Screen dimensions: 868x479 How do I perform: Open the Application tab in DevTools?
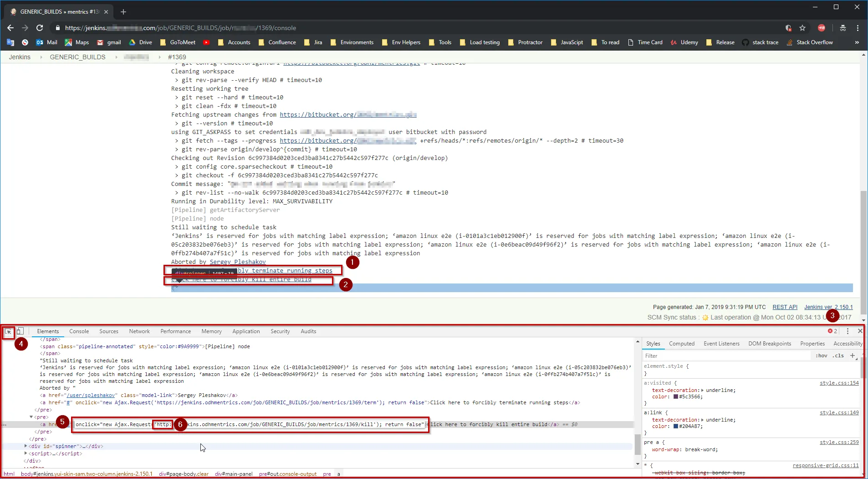pos(246,331)
